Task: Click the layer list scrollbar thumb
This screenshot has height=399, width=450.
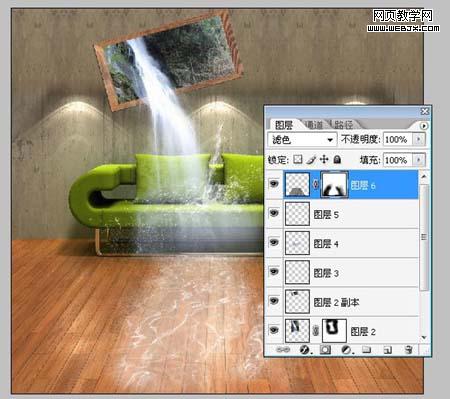Action: point(424,237)
